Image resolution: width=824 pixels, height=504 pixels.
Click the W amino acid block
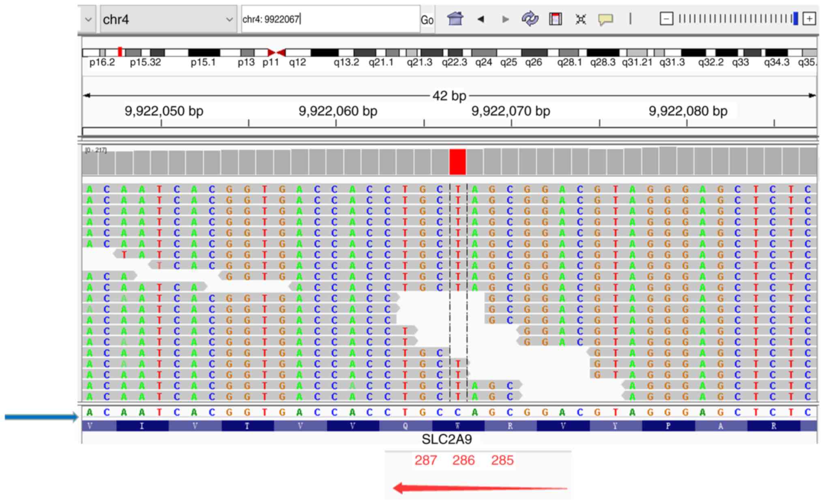[x=458, y=426]
